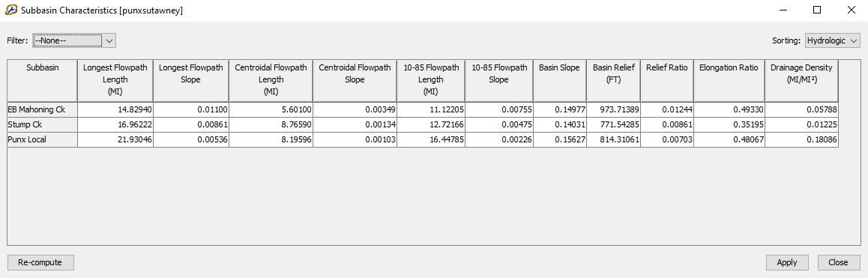The width and height of the screenshot is (868, 278).
Task: Click the HEC-HMS app icon in title bar
Action: (x=10, y=10)
